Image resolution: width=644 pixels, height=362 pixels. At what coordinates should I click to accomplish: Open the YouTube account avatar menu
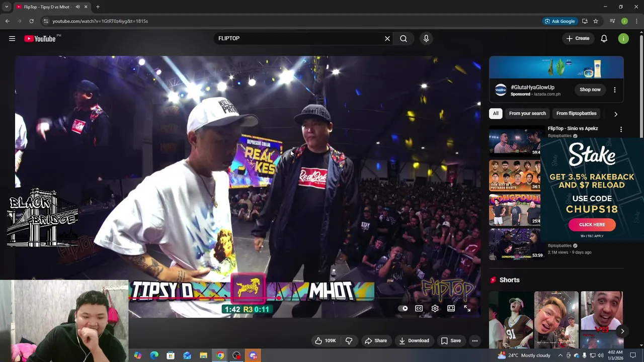tap(623, 38)
